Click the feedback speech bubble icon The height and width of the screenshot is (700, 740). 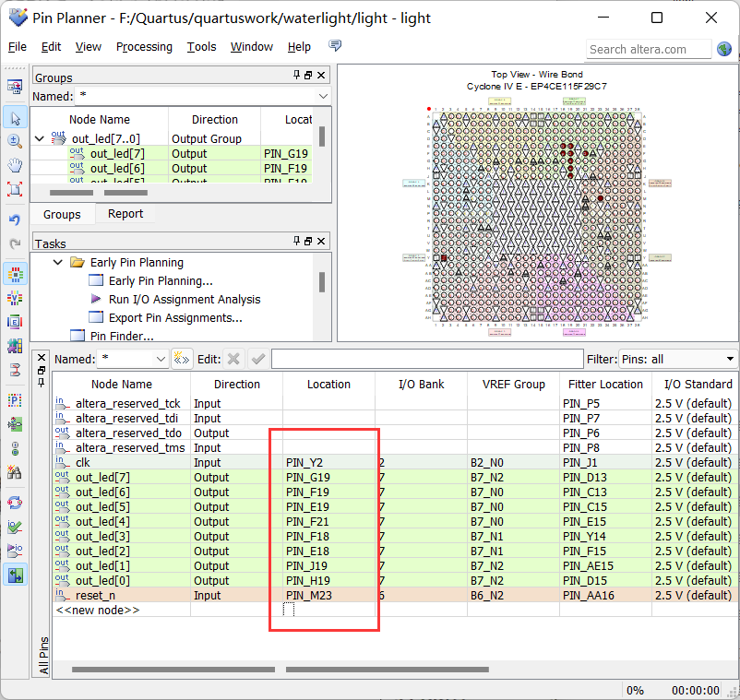(335, 46)
